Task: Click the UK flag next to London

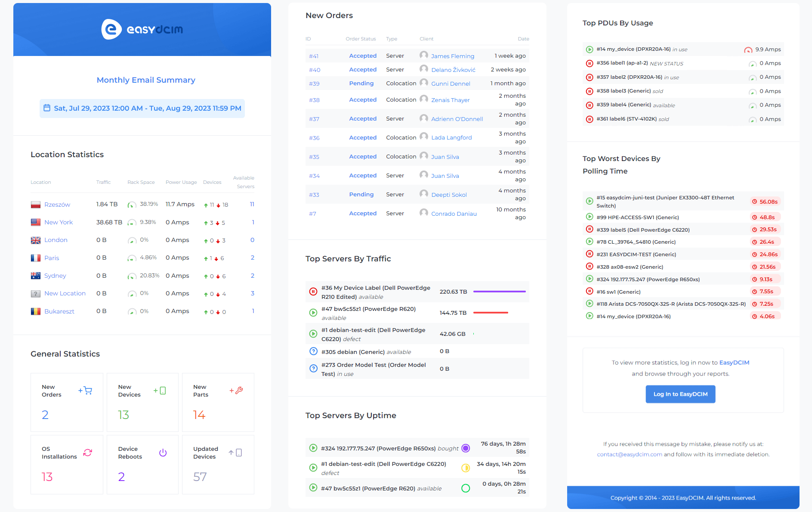Action: click(x=36, y=240)
